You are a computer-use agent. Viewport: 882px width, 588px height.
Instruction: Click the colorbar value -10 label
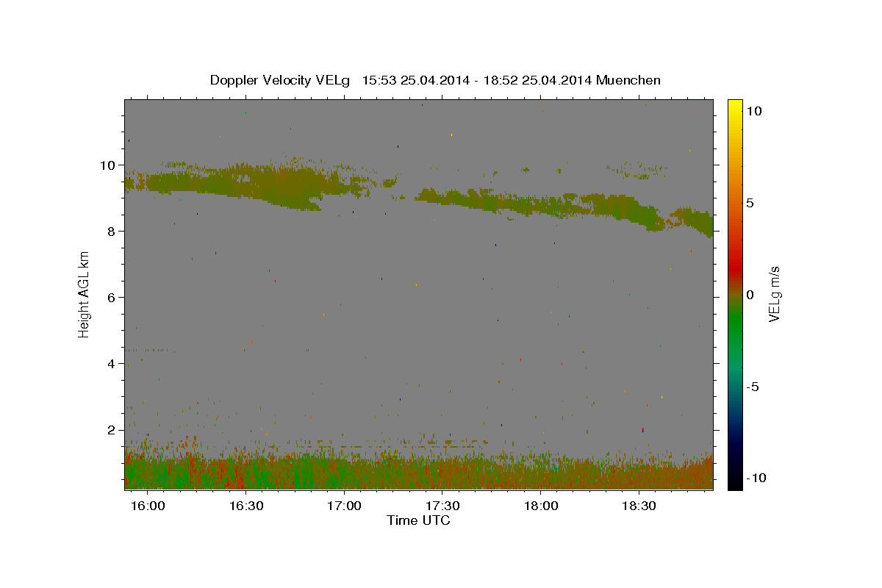(x=756, y=478)
